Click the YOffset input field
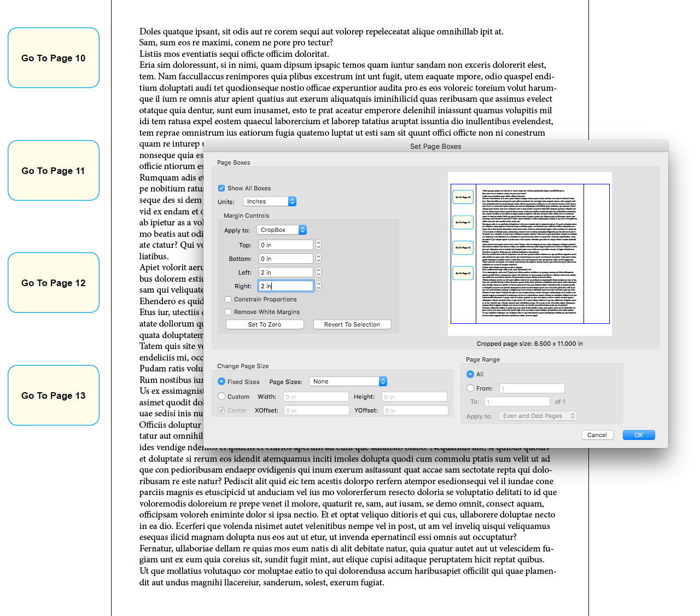The image size is (700, 616). (x=416, y=410)
